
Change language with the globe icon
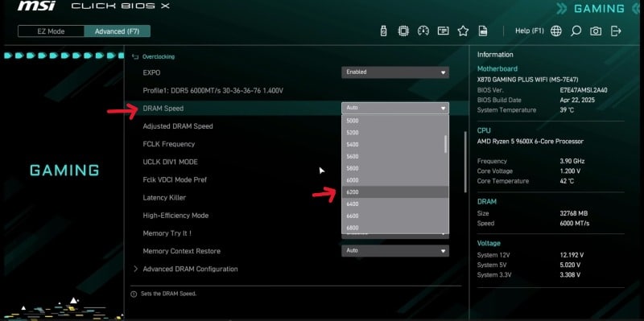coord(556,31)
